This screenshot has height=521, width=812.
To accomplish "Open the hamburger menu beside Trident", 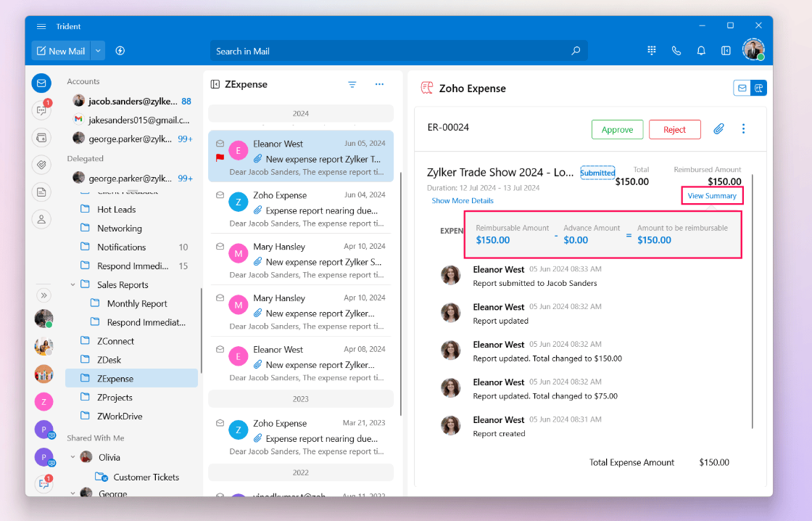I will (x=41, y=26).
